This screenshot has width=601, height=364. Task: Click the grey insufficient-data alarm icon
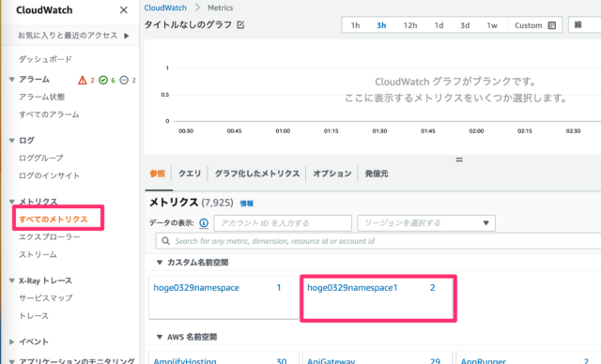pyautogui.click(x=124, y=80)
